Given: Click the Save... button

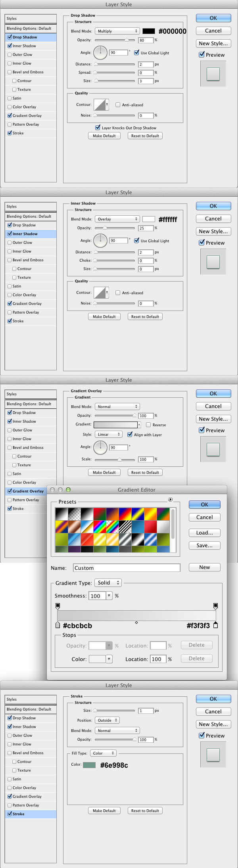Looking at the screenshot, I should point(204,545).
